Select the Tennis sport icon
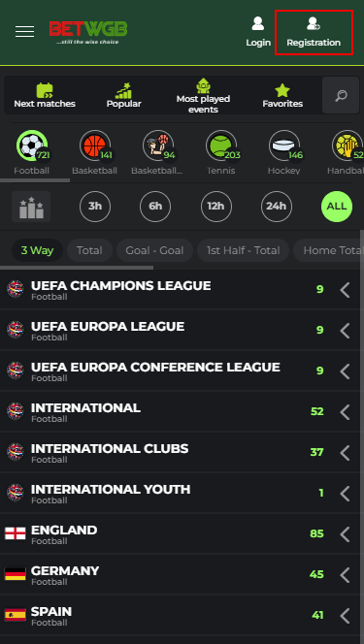This screenshot has height=644, width=364. coord(221,145)
